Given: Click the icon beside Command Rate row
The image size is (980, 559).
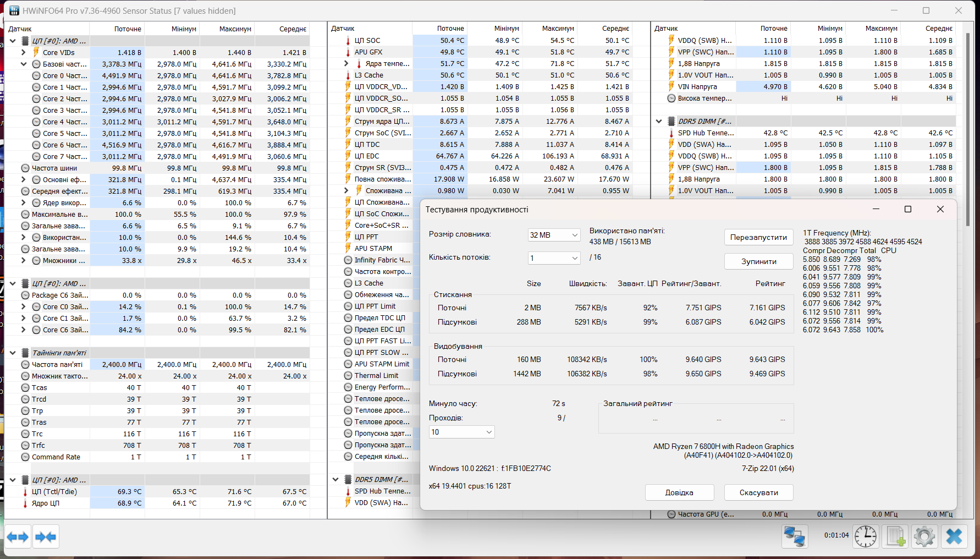Looking at the screenshot, I should pyautogui.click(x=25, y=457).
